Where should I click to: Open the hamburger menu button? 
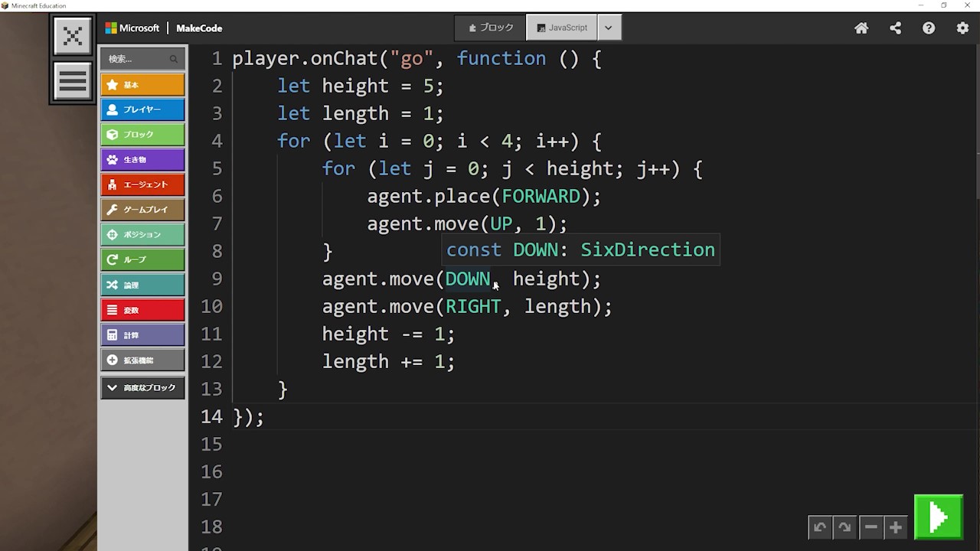73,81
